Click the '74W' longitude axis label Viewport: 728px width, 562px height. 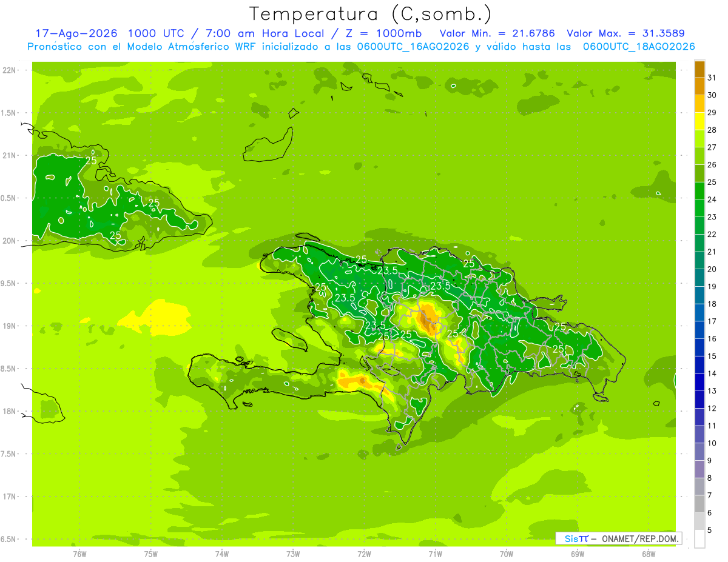(222, 554)
